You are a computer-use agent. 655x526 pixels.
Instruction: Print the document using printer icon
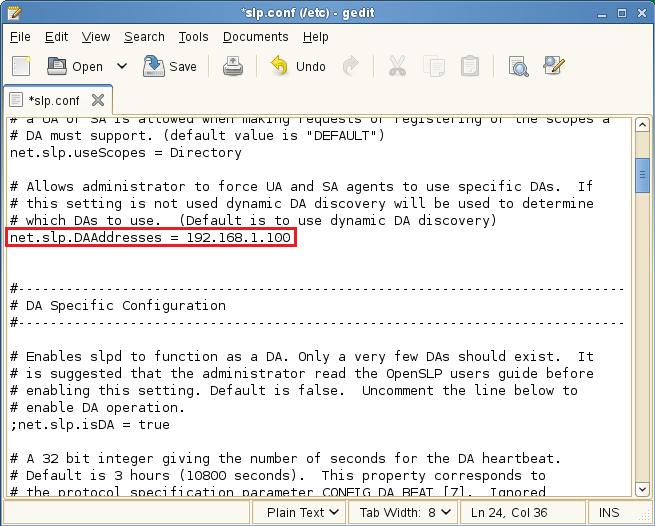(x=233, y=66)
